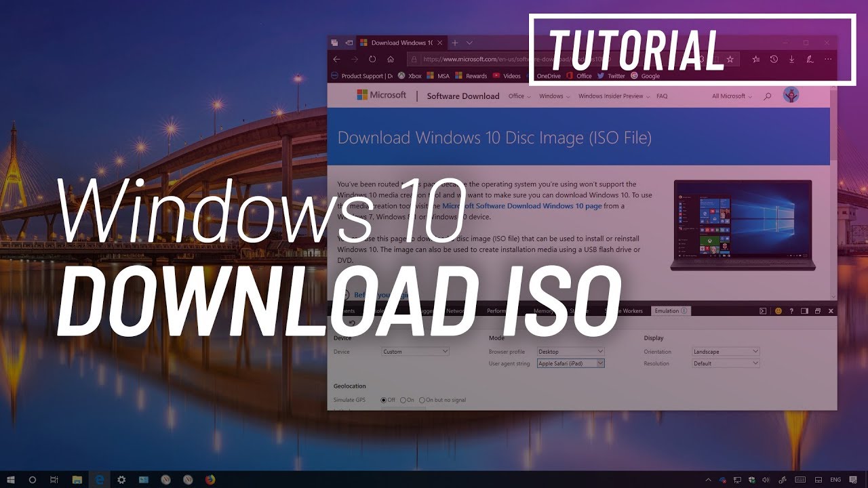Open the Windows Start menu
868x488 pixels.
12,479
